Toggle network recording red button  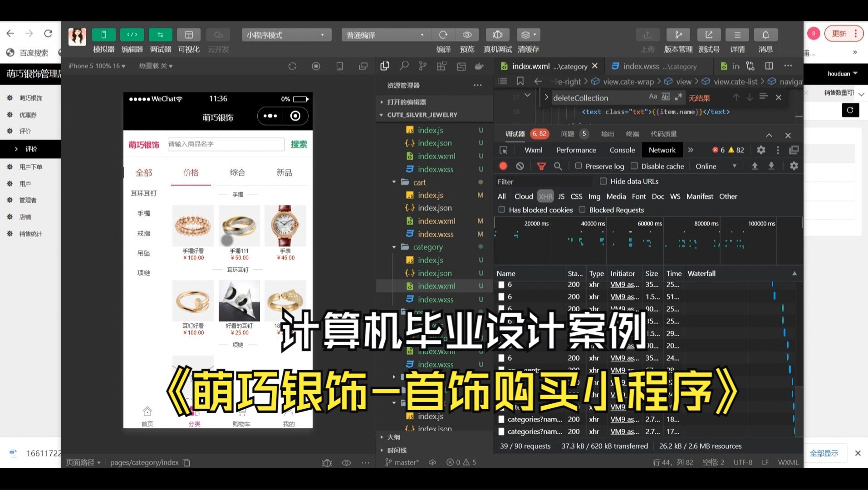503,166
